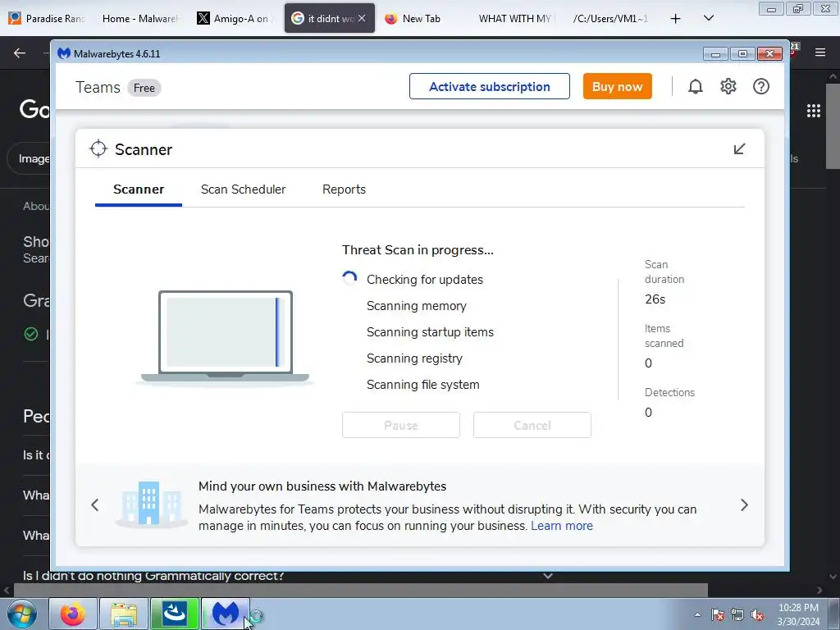Open Malwarebytes settings gear
The image size is (840, 630).
728,86
